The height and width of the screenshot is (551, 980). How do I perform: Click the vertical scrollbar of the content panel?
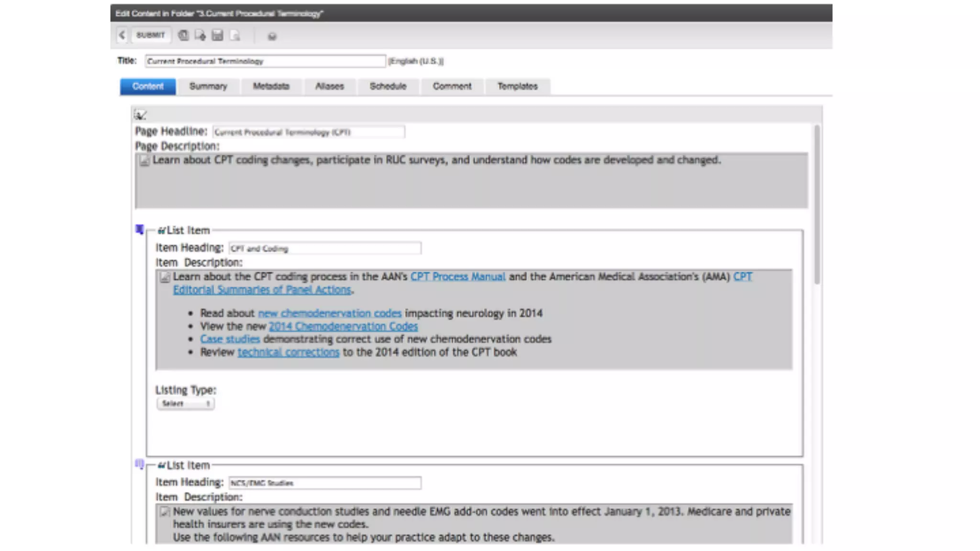(x=817, y=206)
